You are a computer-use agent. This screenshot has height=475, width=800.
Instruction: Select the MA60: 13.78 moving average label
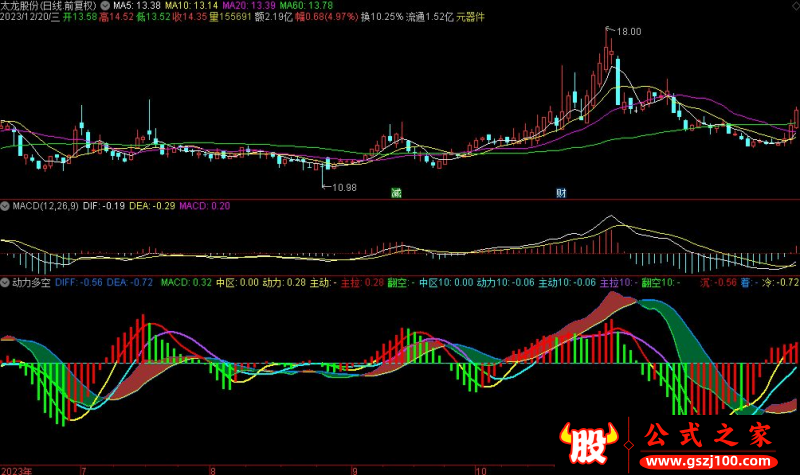pos(306,6)
